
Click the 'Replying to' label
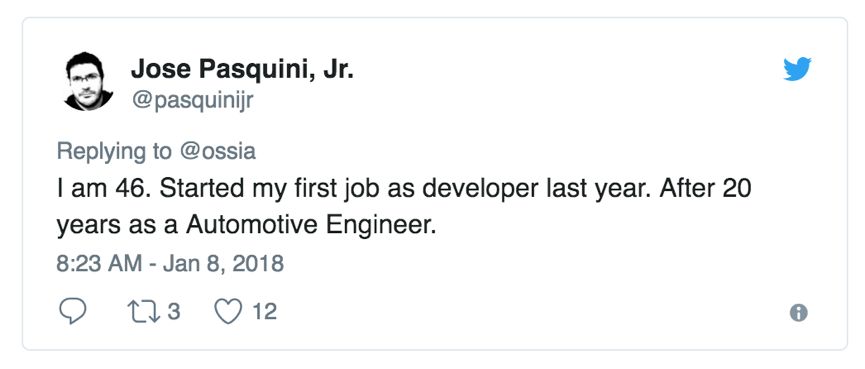[x=115, y=152]
